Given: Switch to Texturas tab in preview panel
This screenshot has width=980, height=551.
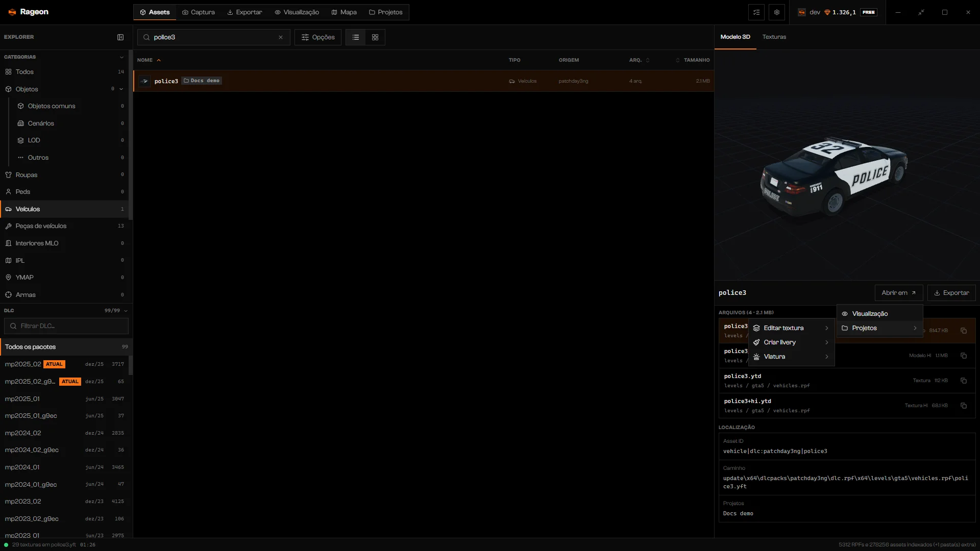Looking at the screenshot, I should 774,37.
